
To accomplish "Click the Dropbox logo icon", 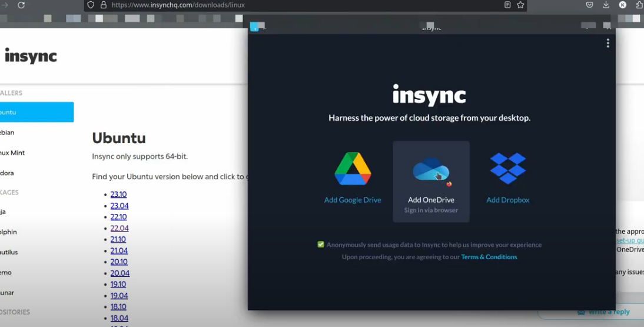I will [x=507, y=169].
